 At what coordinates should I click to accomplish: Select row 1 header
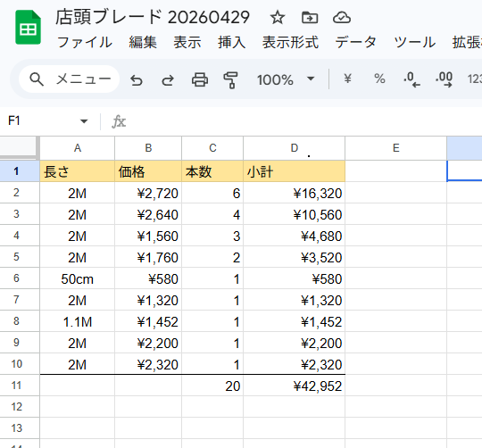pyautogui.click(x=20, y=171)
